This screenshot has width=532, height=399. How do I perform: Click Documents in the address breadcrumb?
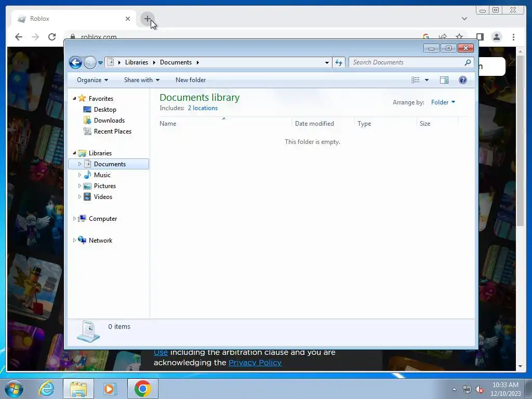[176, 62]
